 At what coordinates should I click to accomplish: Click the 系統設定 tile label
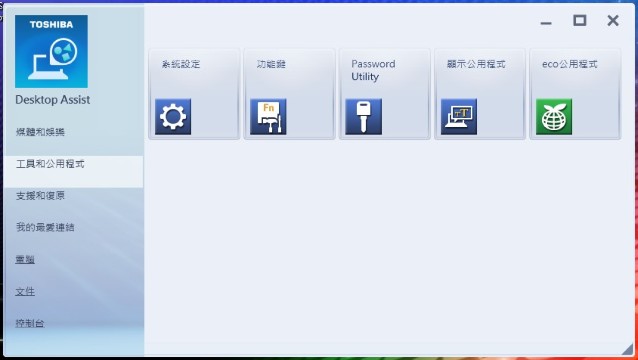tap(181, 64)
